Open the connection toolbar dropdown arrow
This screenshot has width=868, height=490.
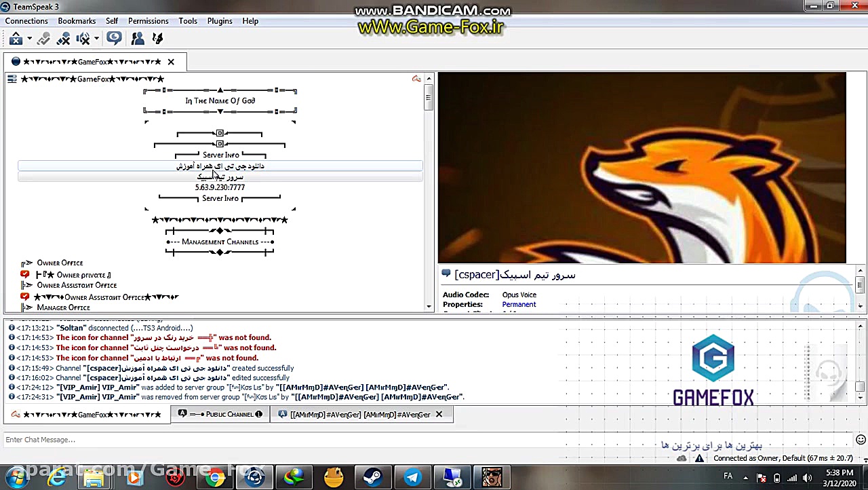(29, 39)
